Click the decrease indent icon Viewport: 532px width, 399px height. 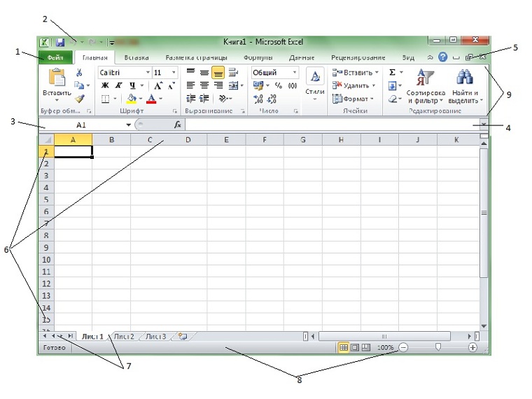[190, 99]
